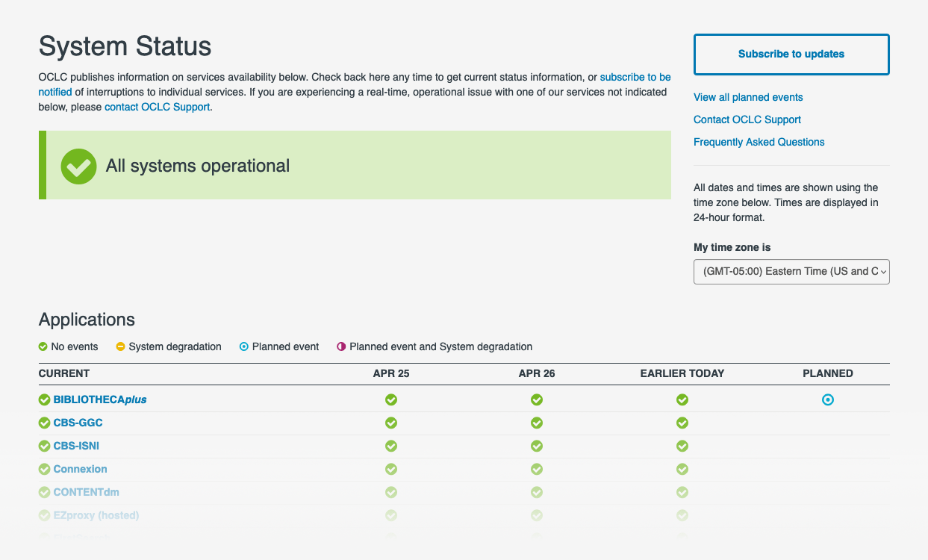This screenshot has width=928, height=560.
Task: Click the No events legend checkmark
Action: (x=43, y=346)
